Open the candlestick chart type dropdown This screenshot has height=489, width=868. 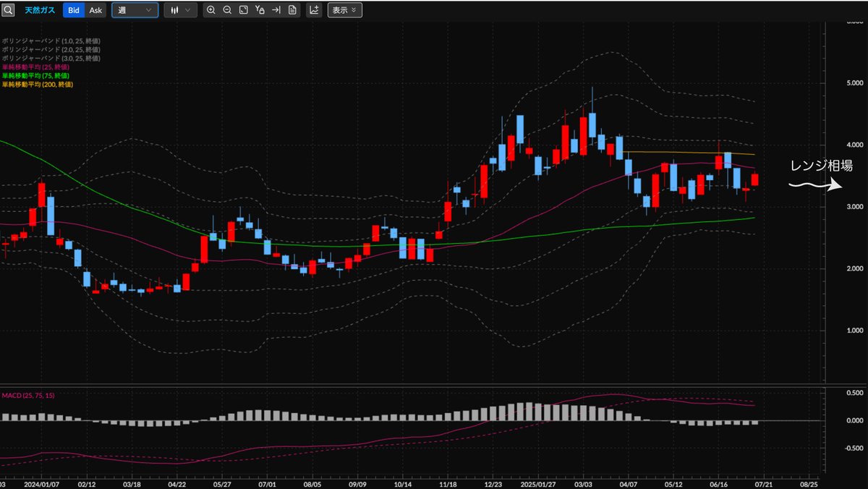pyautogui.click(x=180, y=10)
